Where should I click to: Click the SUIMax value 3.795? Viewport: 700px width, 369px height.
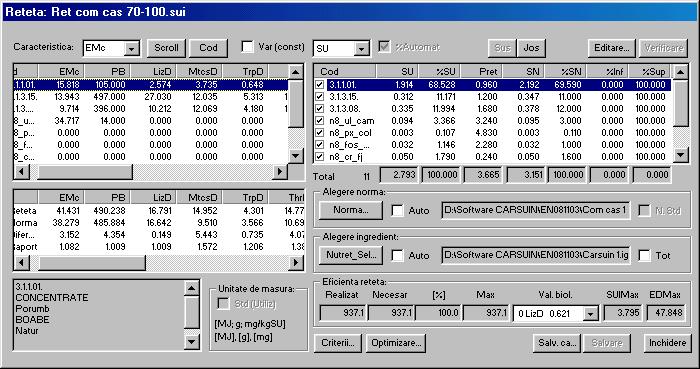(x=622, y=313)
